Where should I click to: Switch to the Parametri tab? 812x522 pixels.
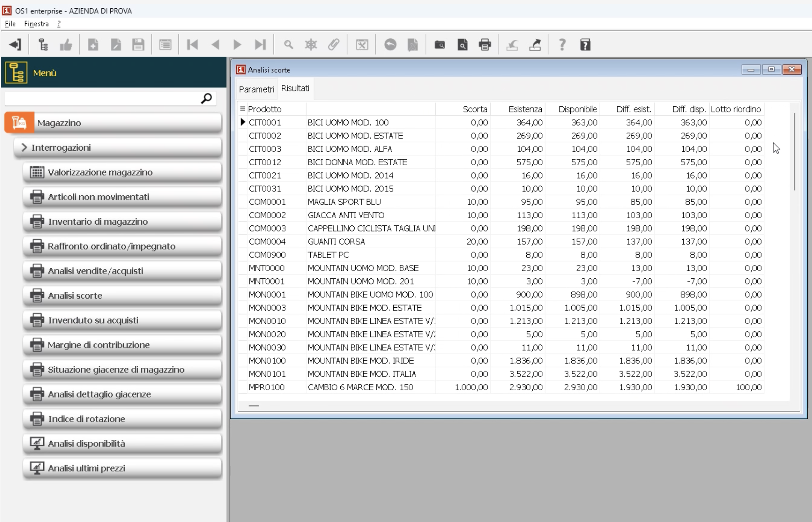pos(256,89)
